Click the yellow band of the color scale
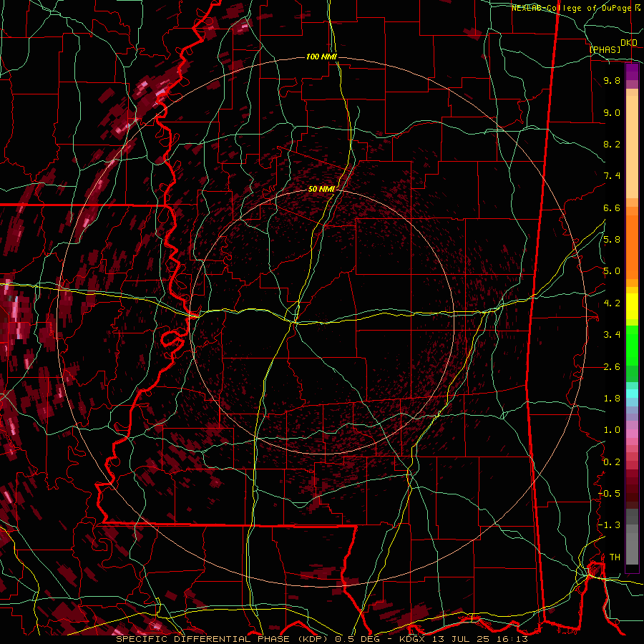 pos(632,306)
